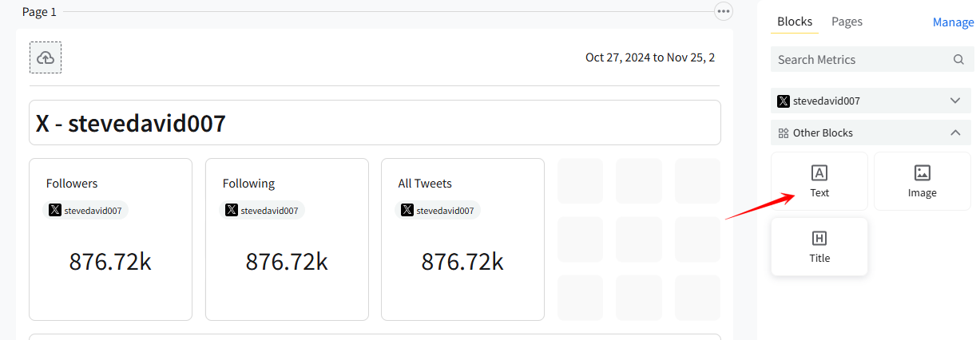Switch to the Pages tab
The height and width of the screenshot is (340, 980).
point(847,22)
